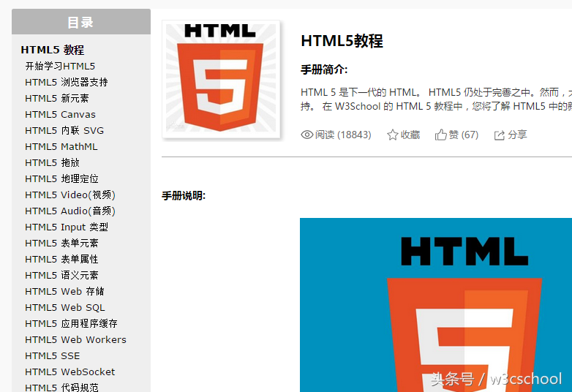
Task: Click the star 收藏 favorite icon
Action: pos(393,135)
